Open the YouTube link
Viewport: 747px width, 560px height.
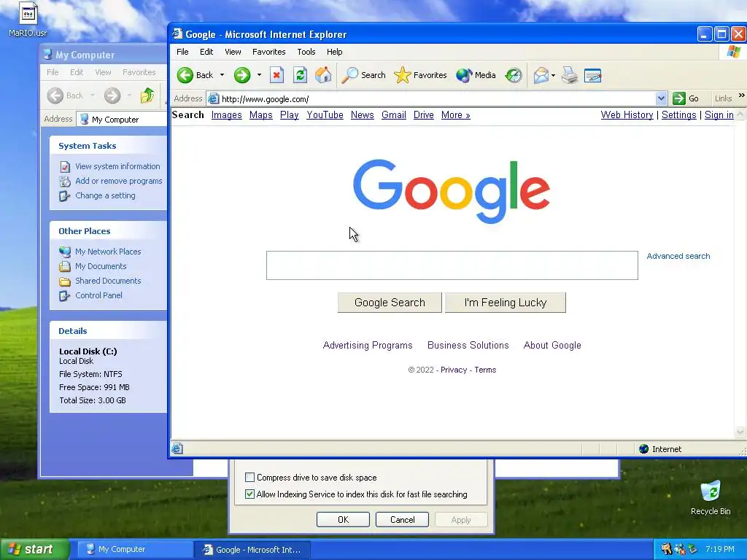click(325, 114)
